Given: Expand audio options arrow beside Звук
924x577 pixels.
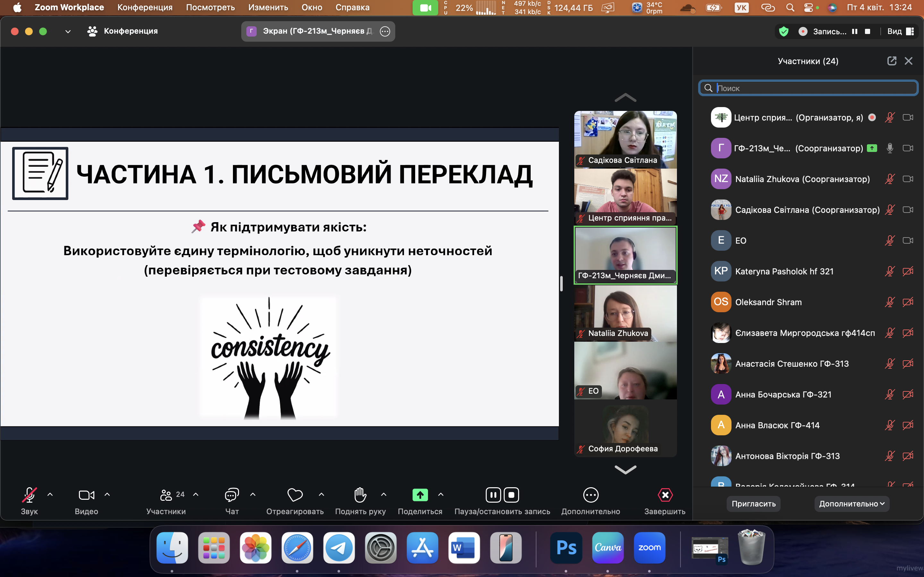Looking at the screenshot, I should (50, 495).
